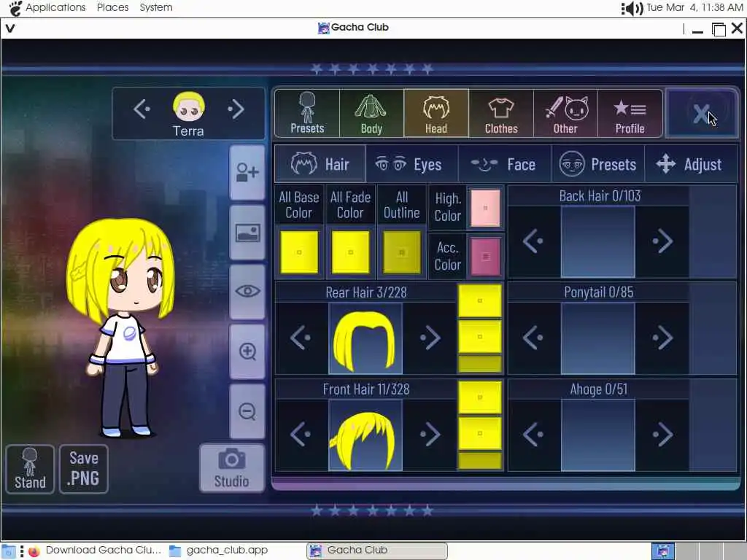This screenshot has width=747, height=560.
Task: Close the customization panel with the X
Action: click(x=703, y=113)
